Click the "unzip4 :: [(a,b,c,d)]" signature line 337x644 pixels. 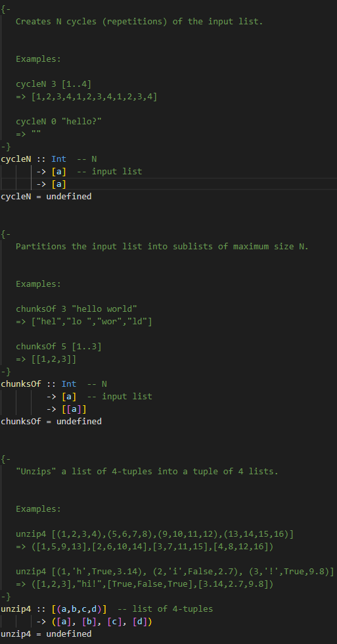(106, 608)
